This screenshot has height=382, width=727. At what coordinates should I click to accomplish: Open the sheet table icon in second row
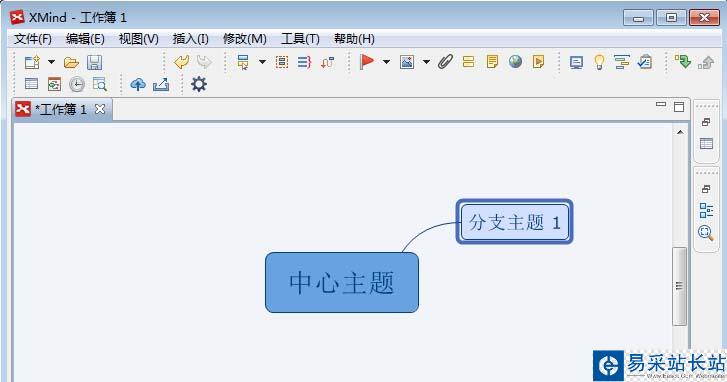(32, 84)
